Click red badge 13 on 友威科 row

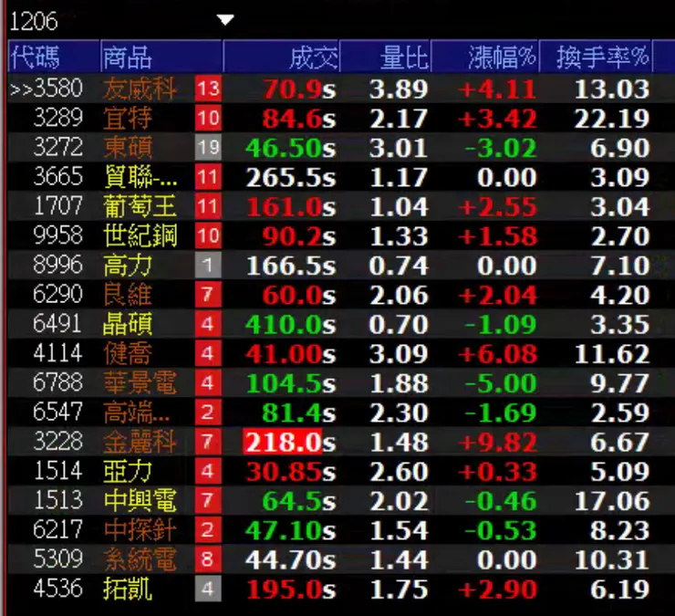208,89
